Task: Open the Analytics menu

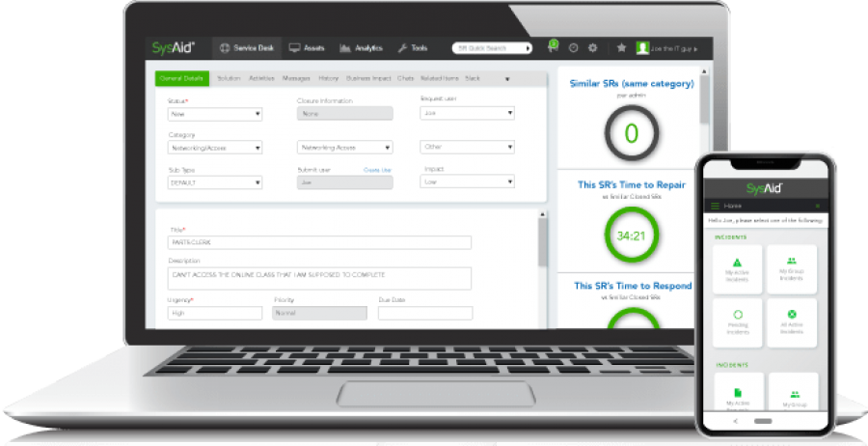Action: (x=361, y=48)
